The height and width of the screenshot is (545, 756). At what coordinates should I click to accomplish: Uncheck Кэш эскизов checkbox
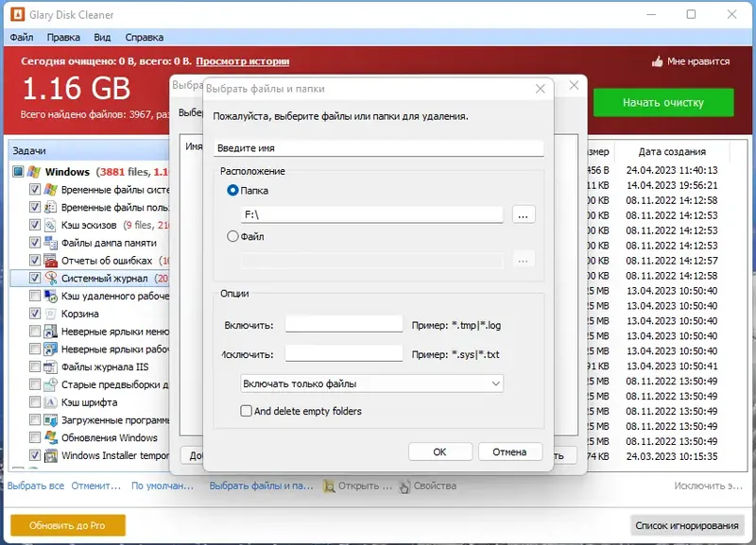[x=35, y=225]
